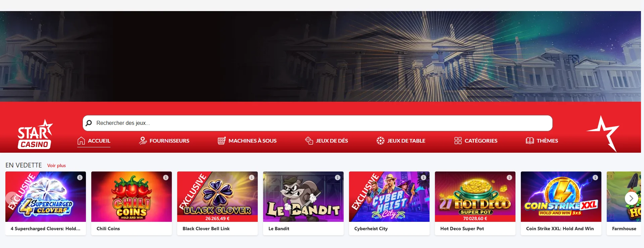Open the Black Clover Bell Link thumbnail
The width and height of the screenshot is (644, 248).
[x=217, y=197]
